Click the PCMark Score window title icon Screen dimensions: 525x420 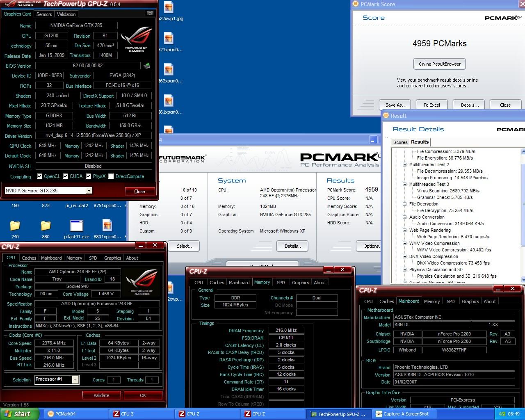point(356,4)
